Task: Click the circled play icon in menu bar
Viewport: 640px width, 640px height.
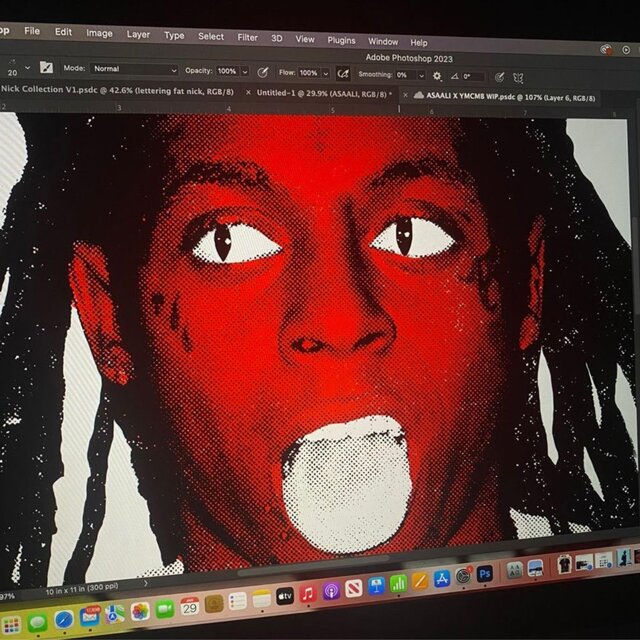Action: [626, 50]
